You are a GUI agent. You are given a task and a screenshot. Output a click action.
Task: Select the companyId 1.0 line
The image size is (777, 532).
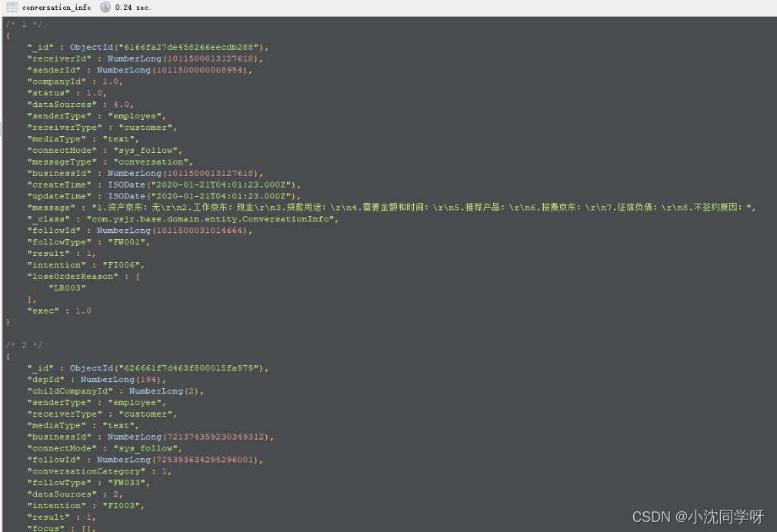[75, 81]
